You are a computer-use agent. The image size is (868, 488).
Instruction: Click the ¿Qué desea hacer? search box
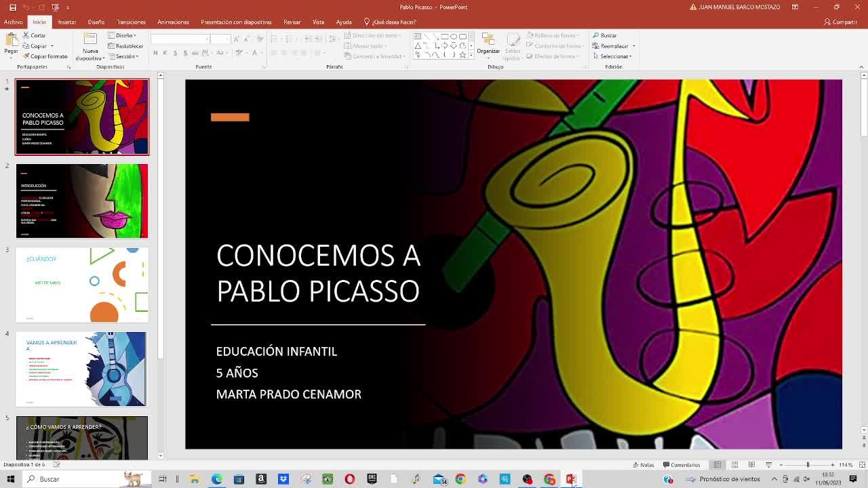390,22
